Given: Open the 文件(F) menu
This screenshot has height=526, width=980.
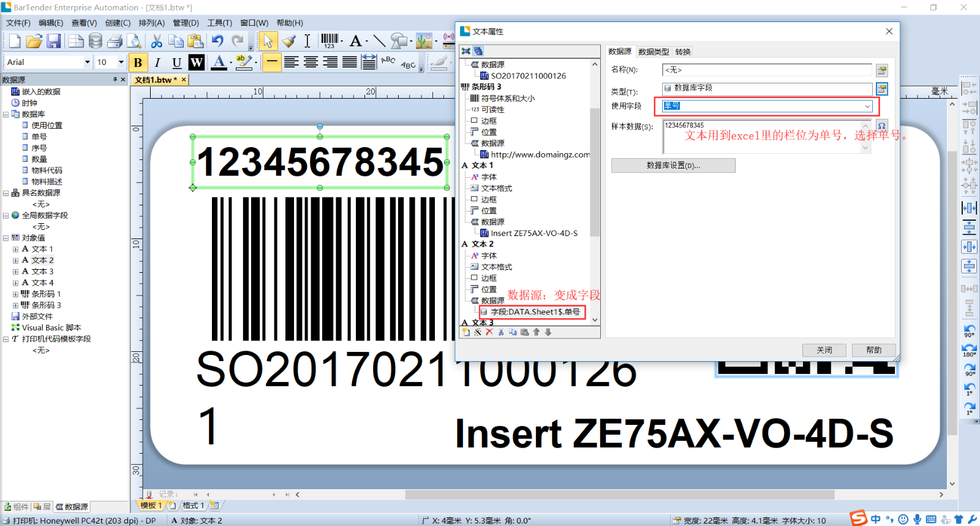Looking at the screenshot, I should click(18, 23).
